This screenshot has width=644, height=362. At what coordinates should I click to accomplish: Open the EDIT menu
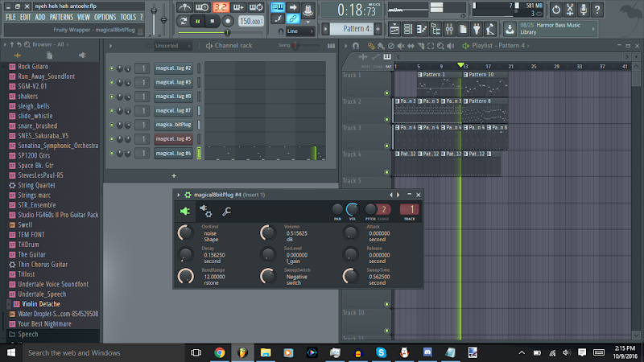click(x=26, y=17)
